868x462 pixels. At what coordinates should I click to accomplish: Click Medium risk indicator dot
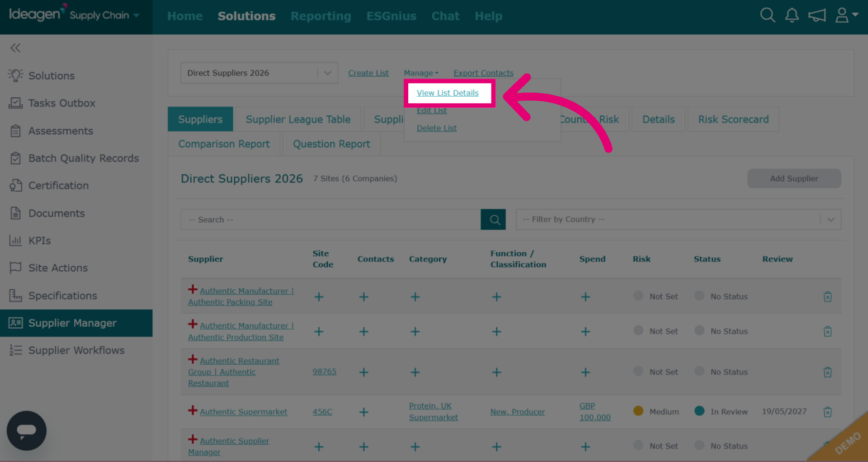[638, 410]
